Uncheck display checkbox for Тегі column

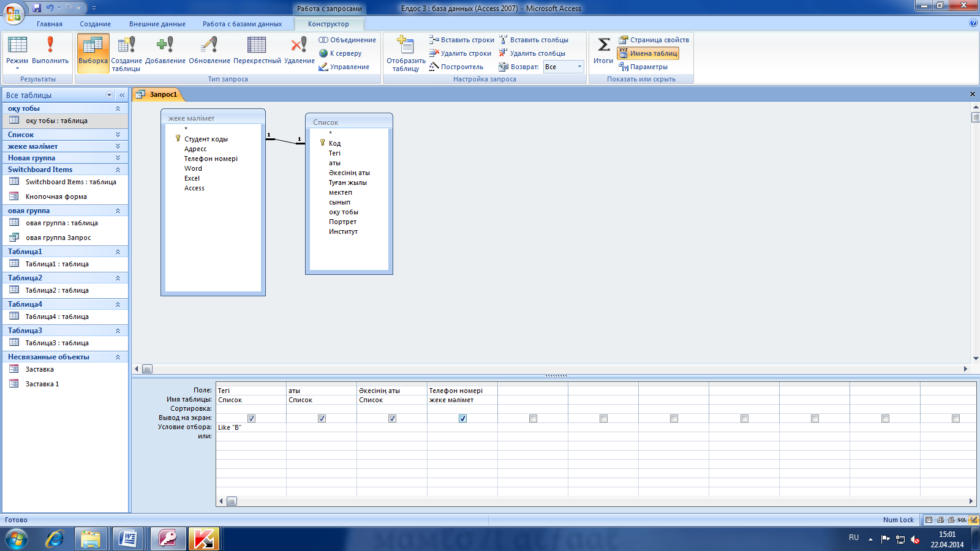(251, 418)
